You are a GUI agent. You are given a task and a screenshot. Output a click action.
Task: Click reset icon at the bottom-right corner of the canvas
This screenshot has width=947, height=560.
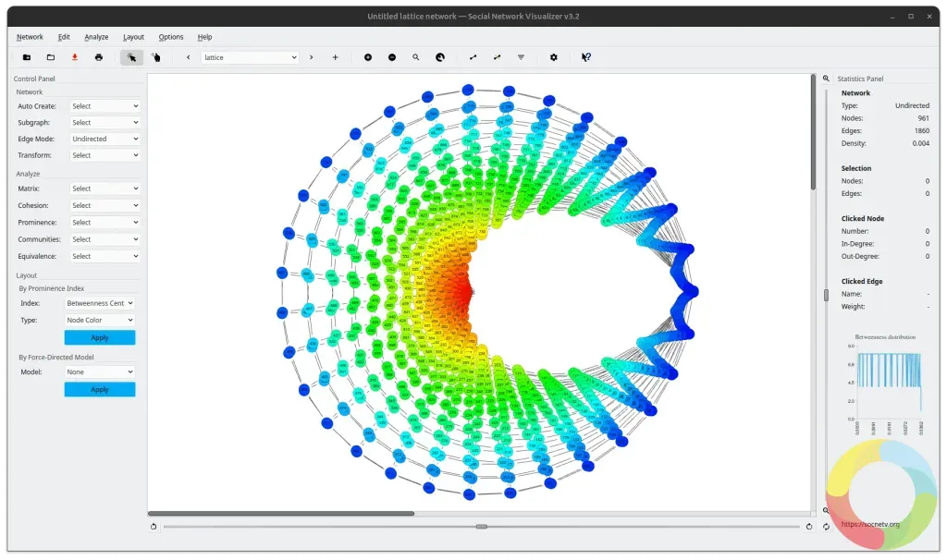pyautogui.click(x=826, y=527)
